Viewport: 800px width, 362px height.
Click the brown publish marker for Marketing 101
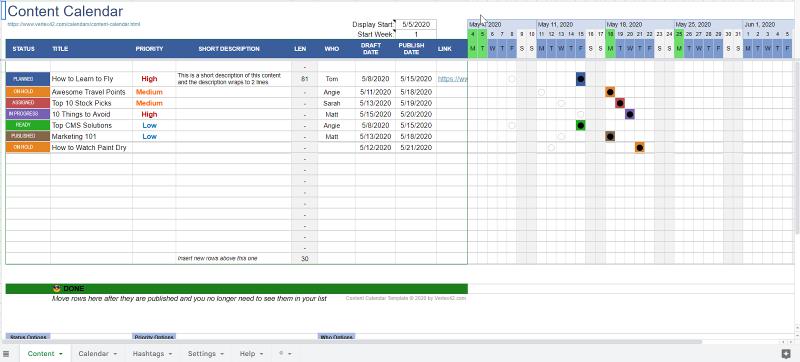pyautogui.click(x=610, y=136)
